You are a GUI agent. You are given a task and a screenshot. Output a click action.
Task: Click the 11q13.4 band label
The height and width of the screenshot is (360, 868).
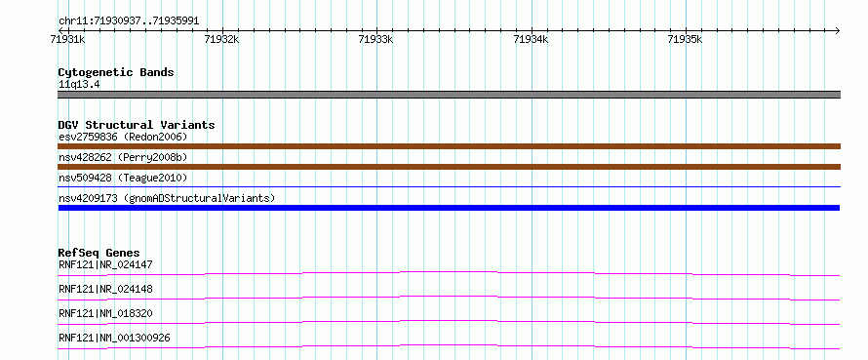(79, 85)
